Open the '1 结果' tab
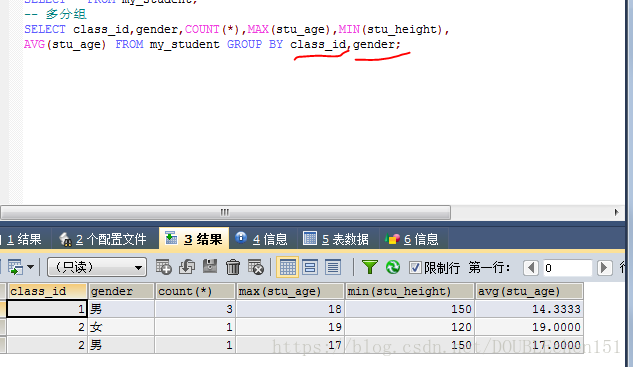This screenshot has height=367, width=633. pos(24,239)
